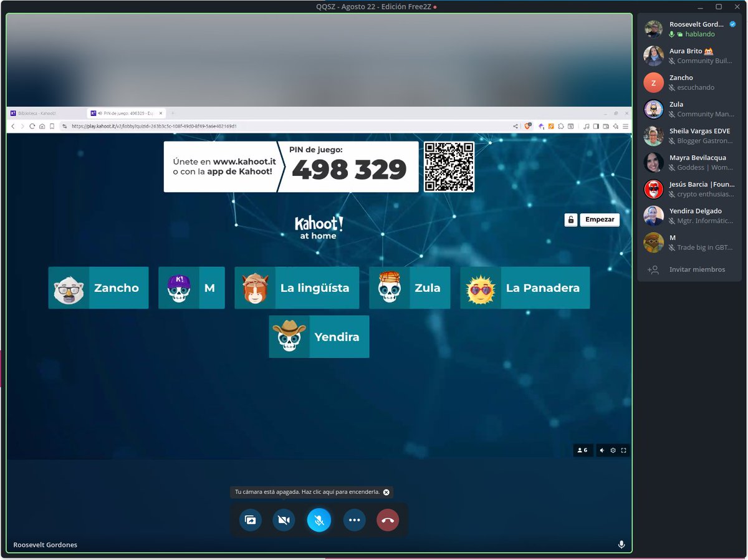Click the orange link extension icon
This screenshot has height=560, width=748.
click(551, 126)
